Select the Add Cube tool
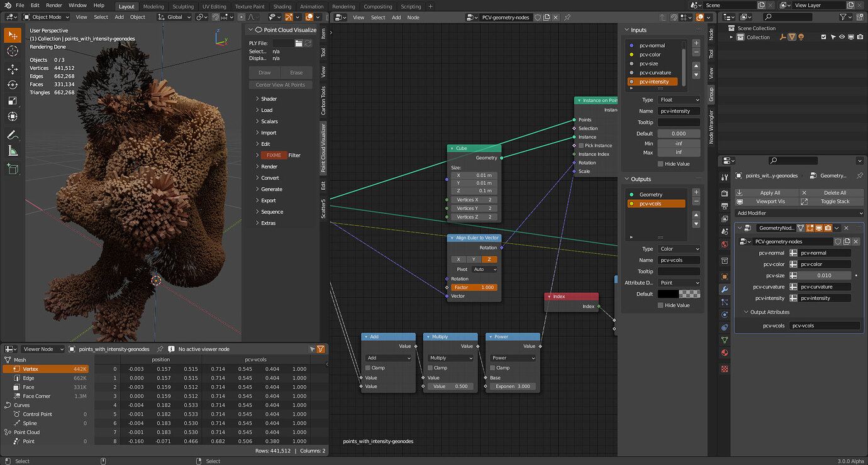Screen dimensions: 868x465 coord(13,168)
